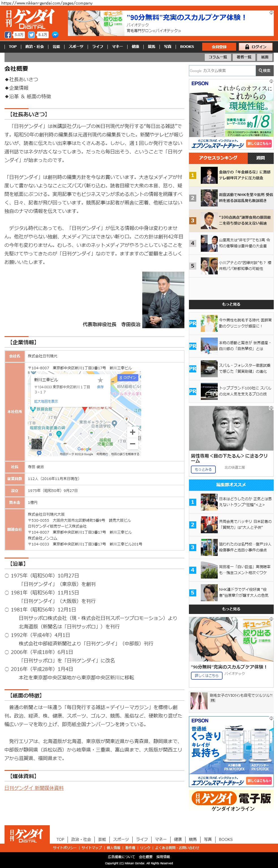278x868 pixels.
Task: Open the BOOKS navigation item
Action: [x=187, y=46]
